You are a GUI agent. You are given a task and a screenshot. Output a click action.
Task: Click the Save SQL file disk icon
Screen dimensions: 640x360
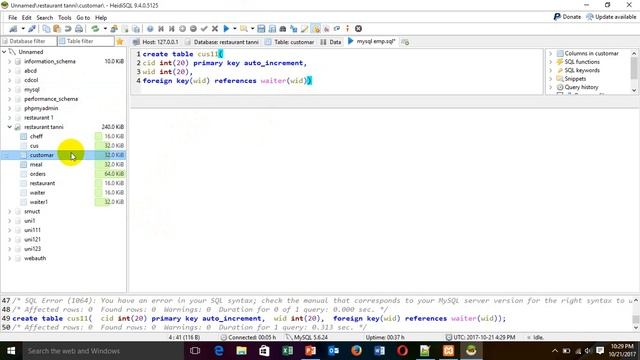pyautogui.click(x=261, y=29)
